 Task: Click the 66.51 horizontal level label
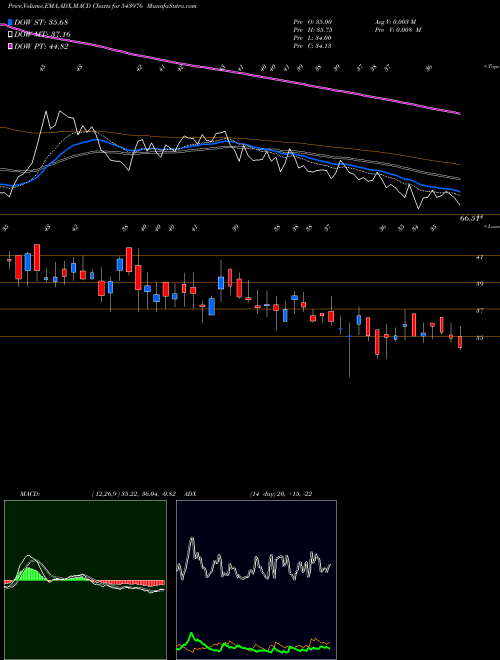pos(471,218)
